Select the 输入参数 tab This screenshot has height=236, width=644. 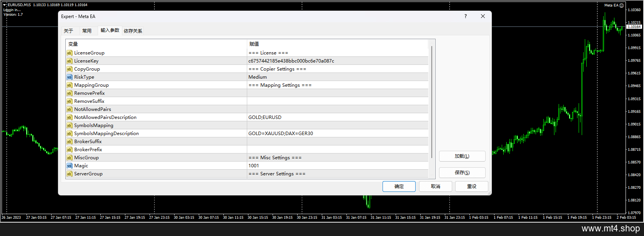point(110,30)
